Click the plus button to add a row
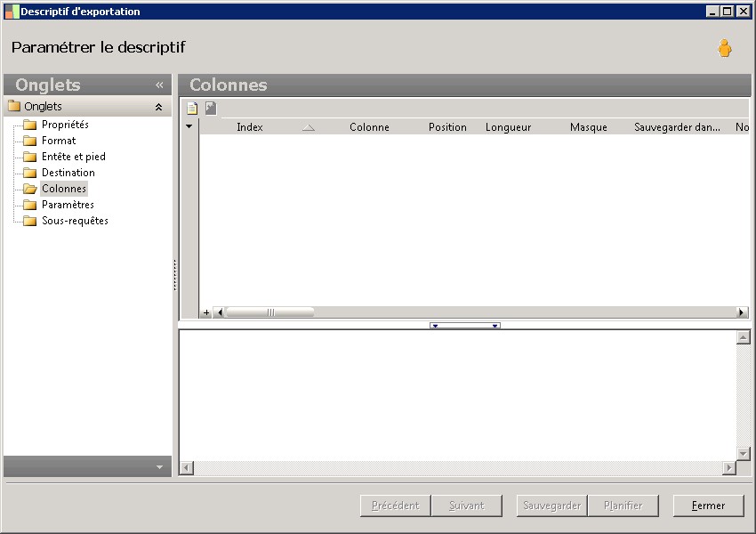Screen dimensions: 756x534 pos(206,312)
